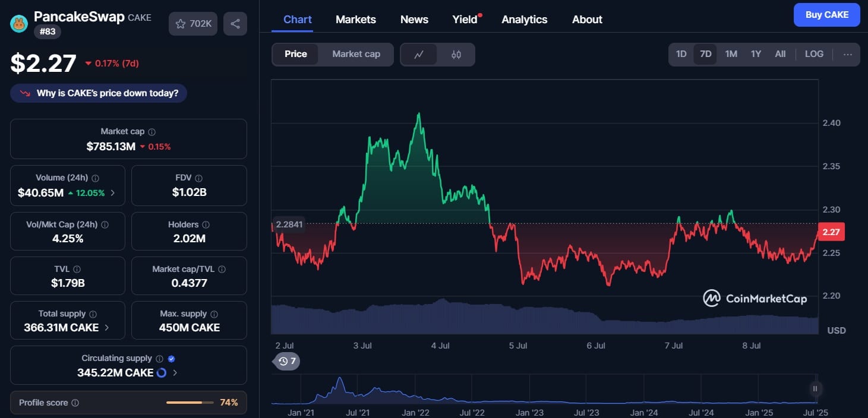Screen dimensions: 868x418
Task: Select the 7D time range
Action: [x=705, y=54]
